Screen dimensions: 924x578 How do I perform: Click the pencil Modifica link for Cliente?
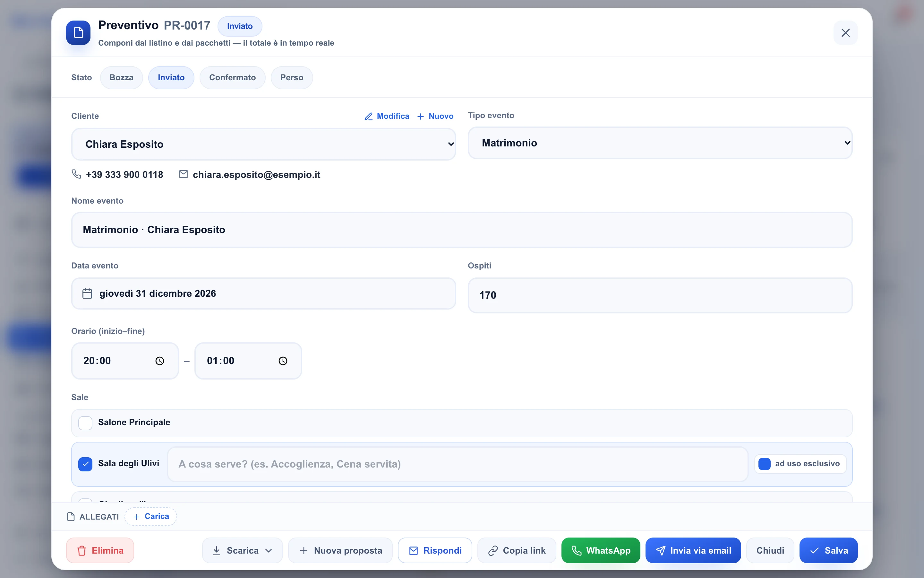click(x=387, y=116)
